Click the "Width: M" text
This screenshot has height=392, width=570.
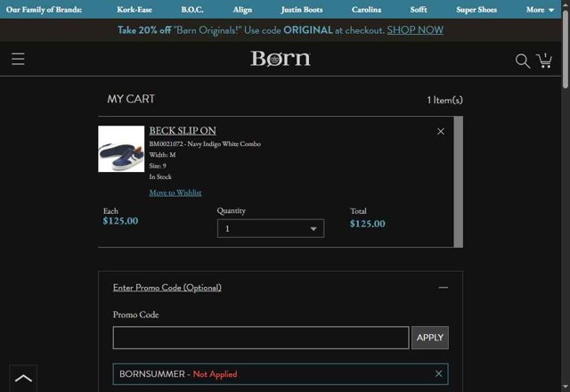[x=162, y=155]
